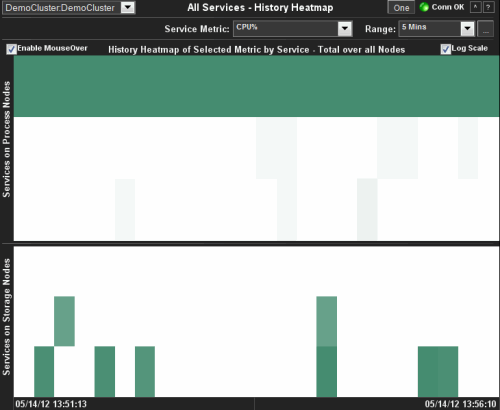This screenshot has width=500, height=410.
Task: Click the All Services - History Heatmap title
Action: pos(260,7)
